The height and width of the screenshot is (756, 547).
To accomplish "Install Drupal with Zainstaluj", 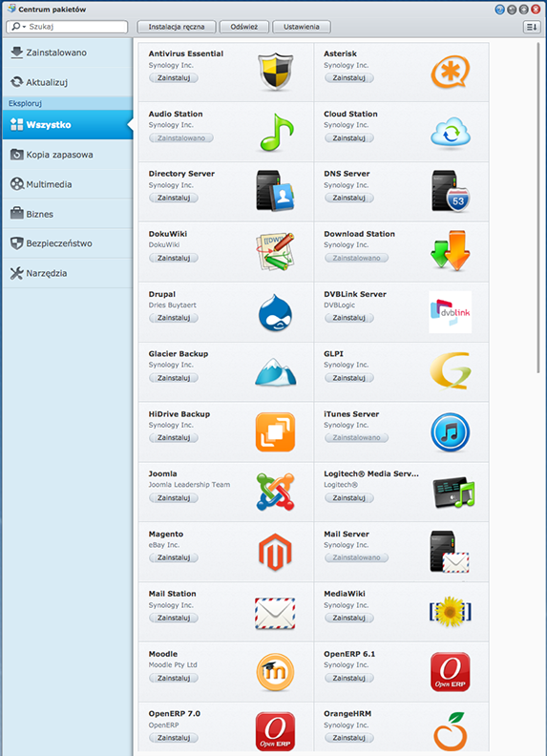I will point(174,318).
